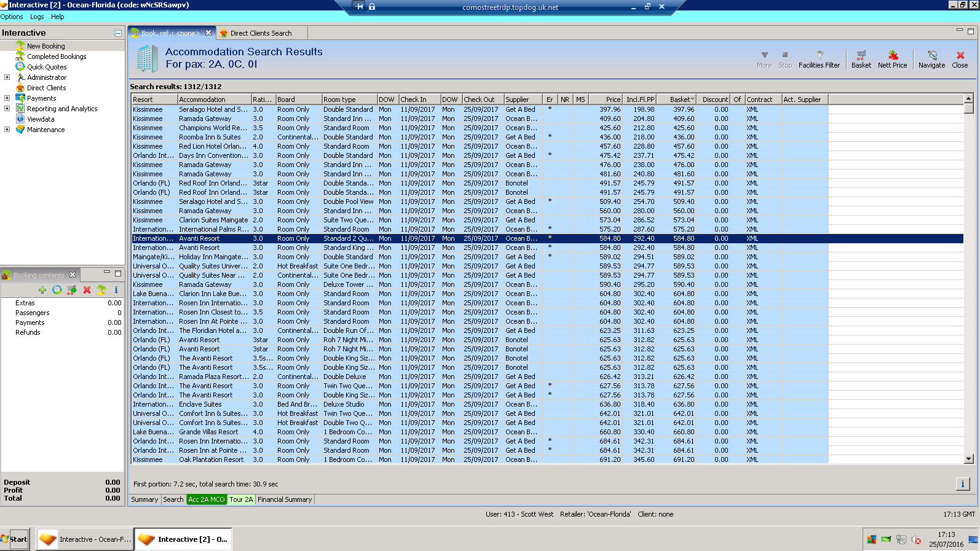Open New Booking in the Interactive tree

(45, 46)
